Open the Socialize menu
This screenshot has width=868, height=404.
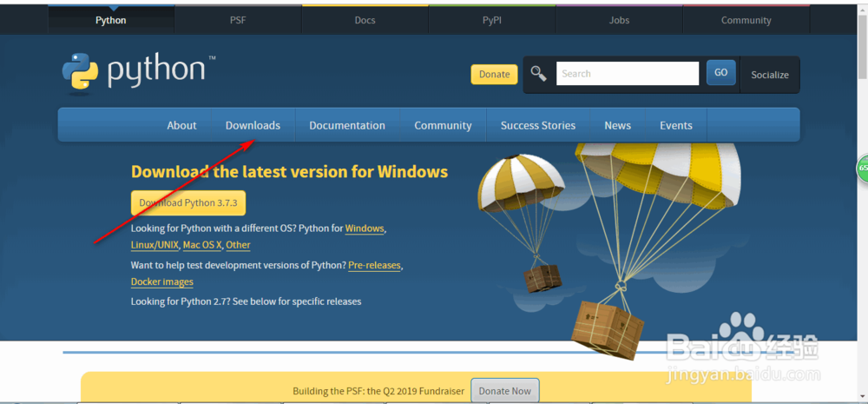coord(769,75)
